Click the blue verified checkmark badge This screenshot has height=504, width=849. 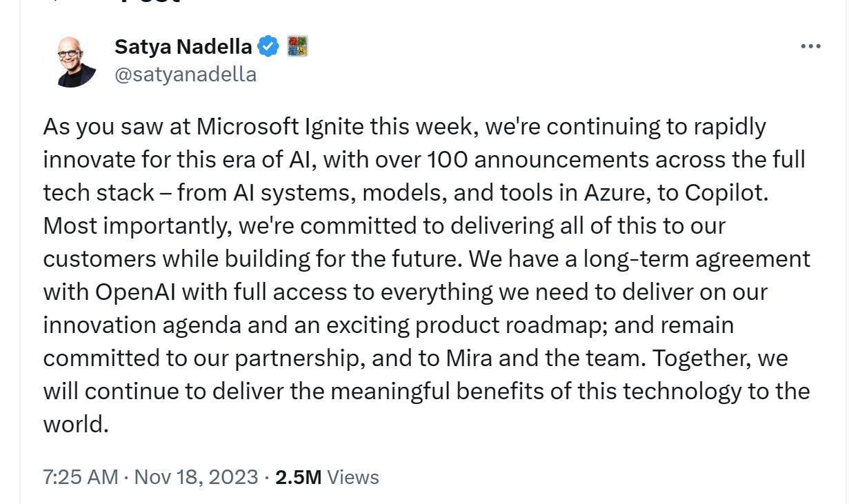[268, 46]
